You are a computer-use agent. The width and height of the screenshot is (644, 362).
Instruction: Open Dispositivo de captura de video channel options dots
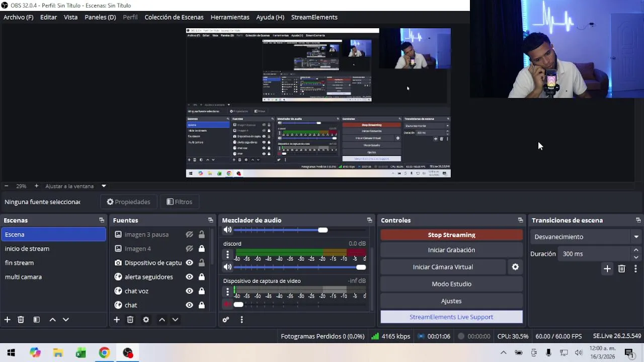(227, 292)
